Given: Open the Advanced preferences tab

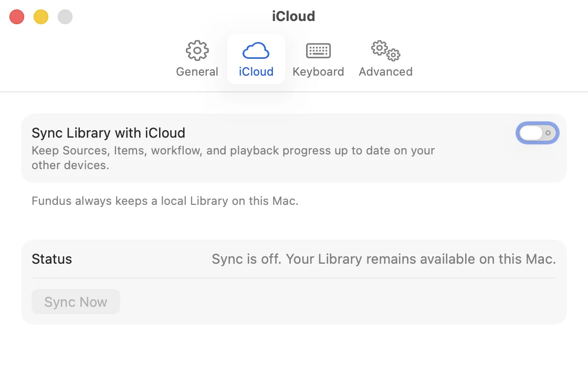Looking at the screenshot, I should (385, 59).
